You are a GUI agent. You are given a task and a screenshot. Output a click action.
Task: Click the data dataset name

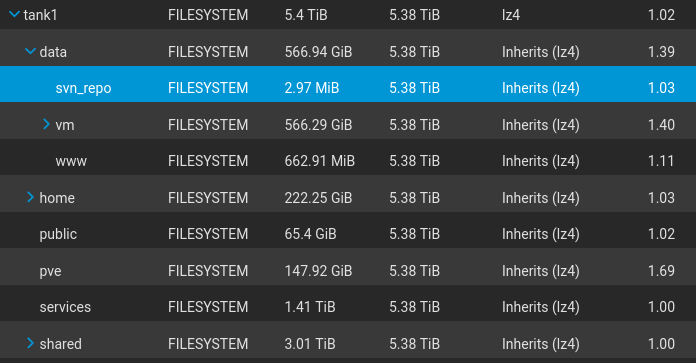click(x=53, y=52)
